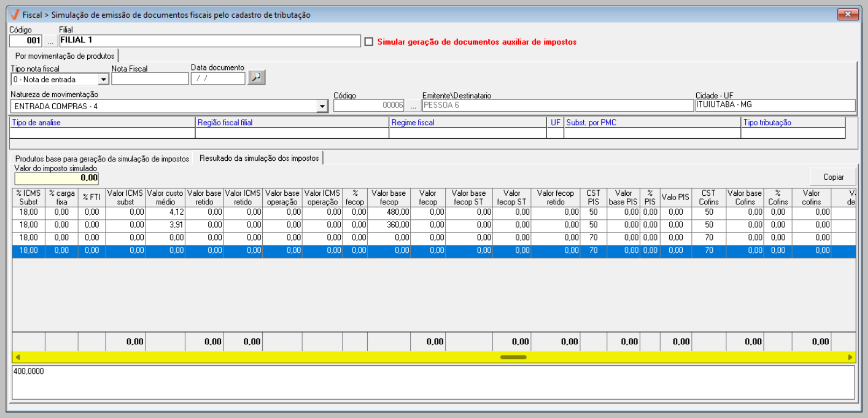
Task: Click the Nota Fiscal input field
Action: click(150, 79)
